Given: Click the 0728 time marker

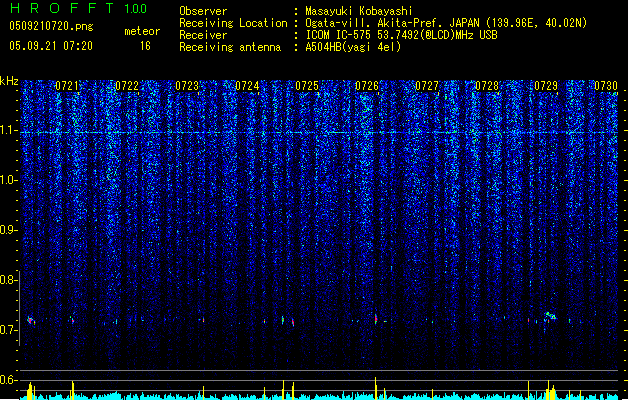Looking at the screenshot, I should point(487,86).
